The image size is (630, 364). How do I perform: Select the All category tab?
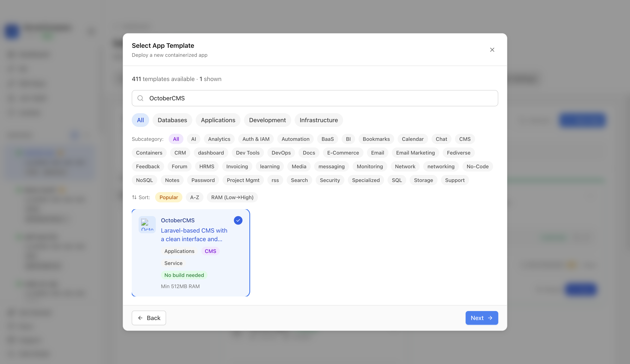click(140, 120)
